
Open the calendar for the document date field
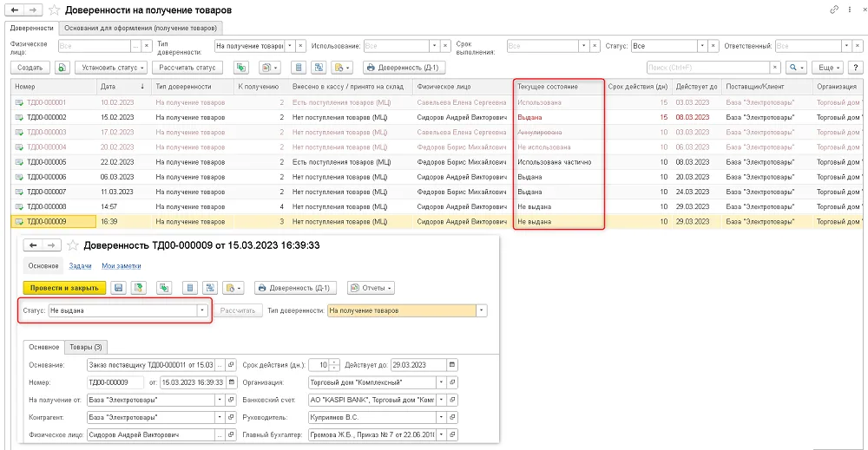tap(232, 382)
